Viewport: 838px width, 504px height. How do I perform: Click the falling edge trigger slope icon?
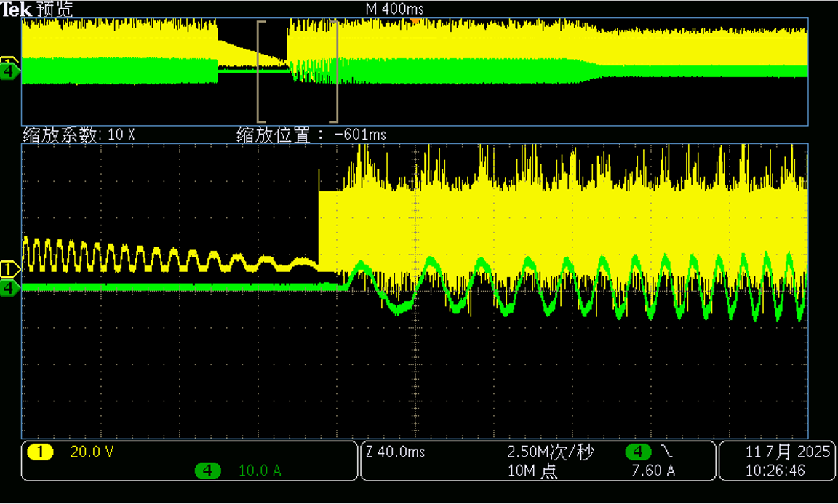[x=666, y=452]
